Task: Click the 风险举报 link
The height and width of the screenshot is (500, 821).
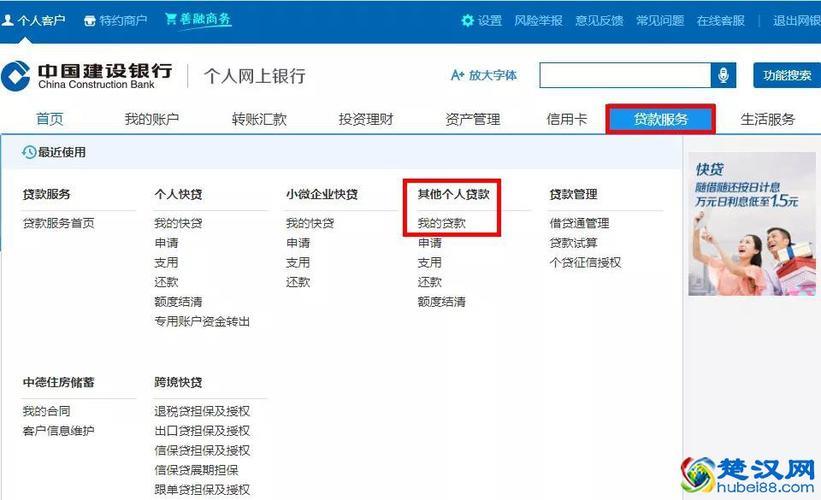Action: [x=538, y=21]
